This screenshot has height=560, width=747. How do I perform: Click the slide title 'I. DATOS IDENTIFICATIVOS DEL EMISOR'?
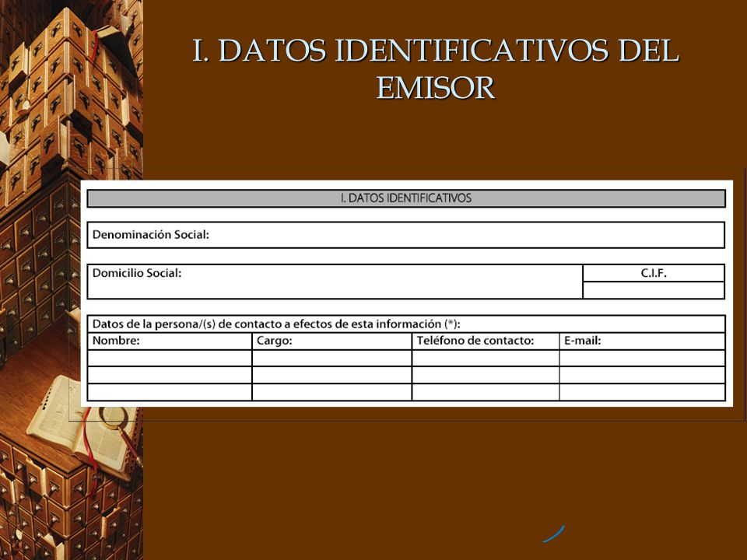tap(436, 68)
